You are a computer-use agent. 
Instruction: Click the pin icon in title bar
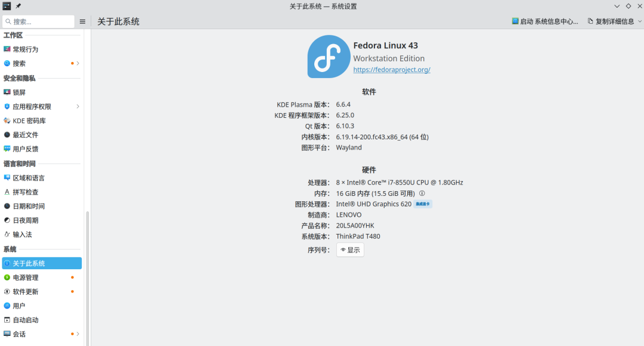pyautogui.click(x=18, y=6)
